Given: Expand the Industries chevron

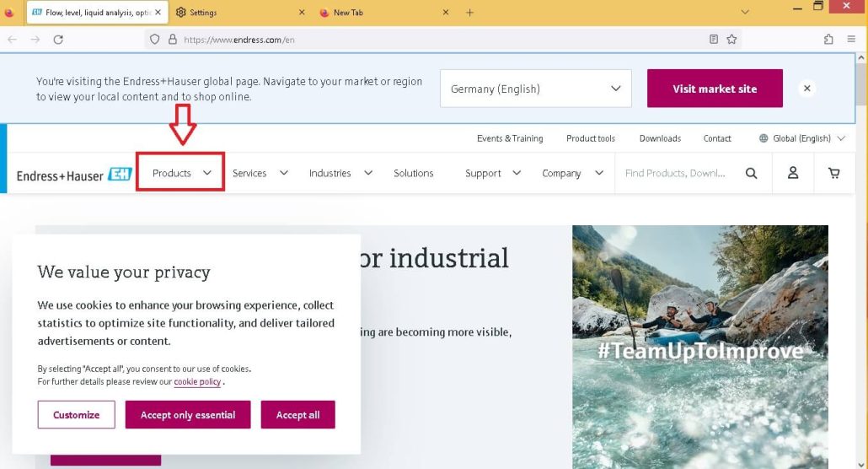Looking at the screenshot, I should [x=368, y=173].
